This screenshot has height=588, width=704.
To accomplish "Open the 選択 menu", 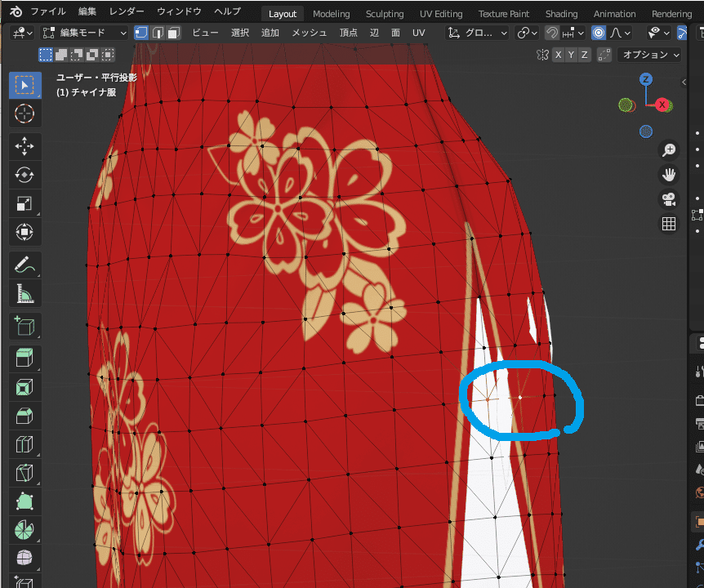I will (240, 33).
